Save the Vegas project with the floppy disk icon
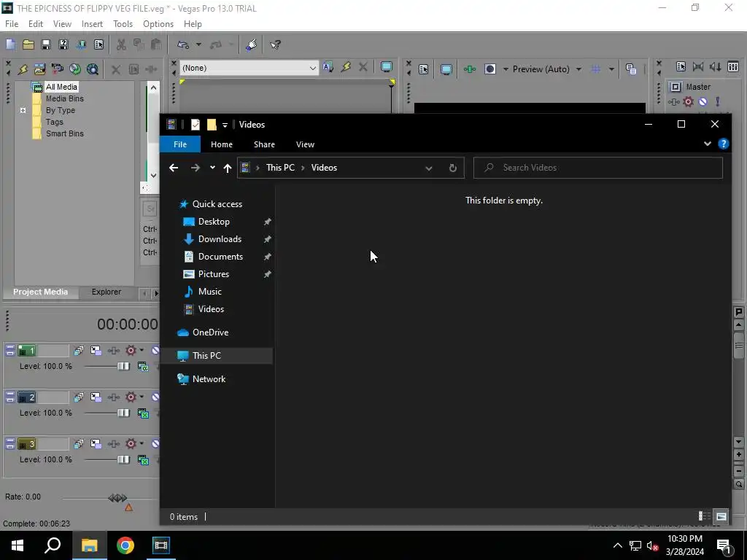The width and height of the screenshot is (747, 560). (x=46, y=44)
